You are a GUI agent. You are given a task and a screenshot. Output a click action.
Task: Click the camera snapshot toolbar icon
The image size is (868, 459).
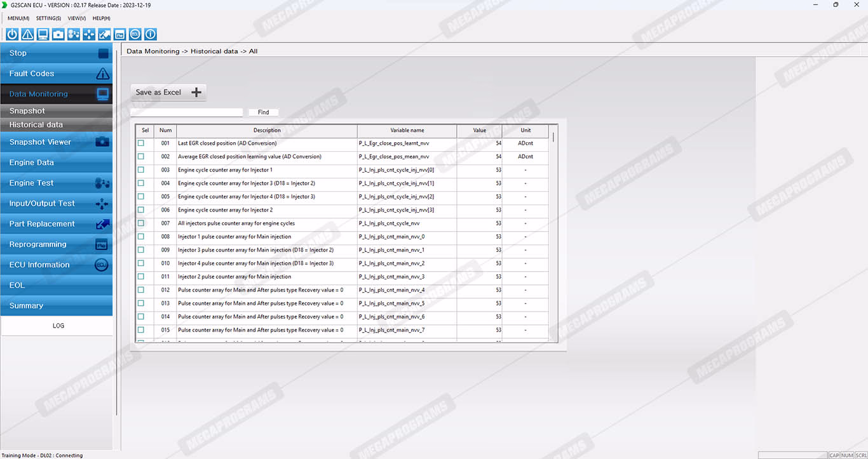[58, 34]
